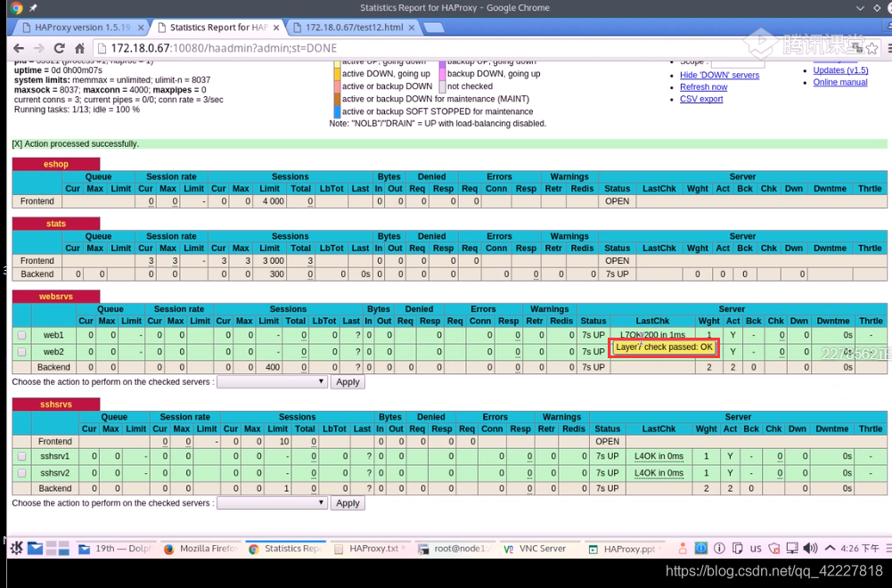Click the 'us' keyboard layout indicator
892x588 pixels.
pyautogui.click(x=756, y=549)
